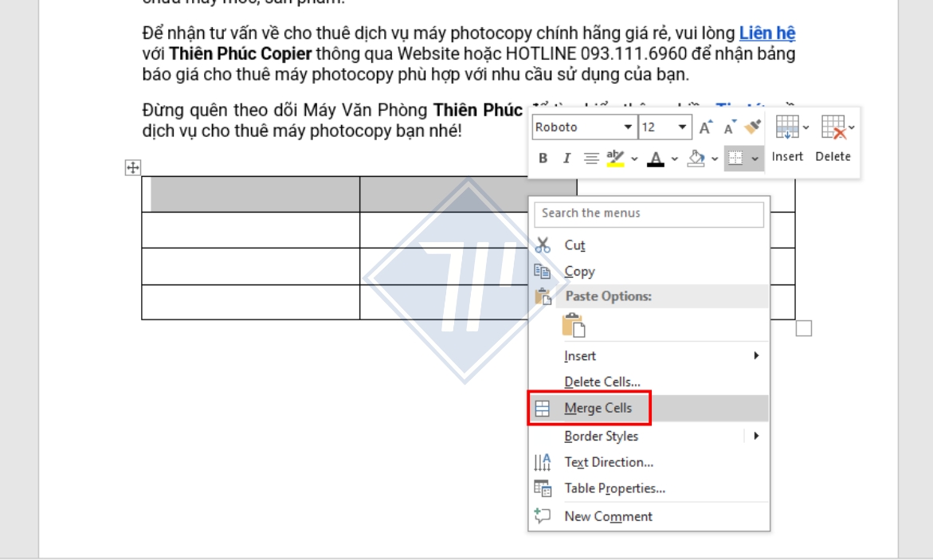
Task: Toggle italic formatting
Action: pyautogui.click(x=566, y=156)
